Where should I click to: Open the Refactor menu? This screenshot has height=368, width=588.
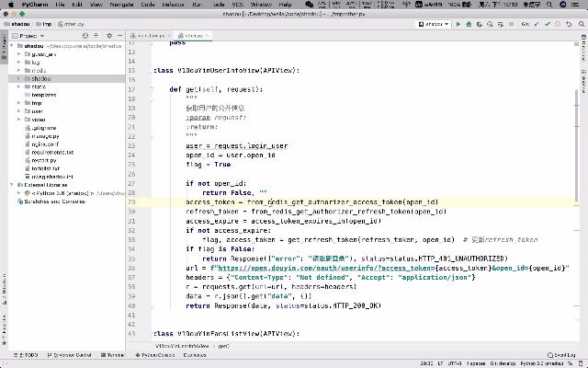click(x=174, y=5)
